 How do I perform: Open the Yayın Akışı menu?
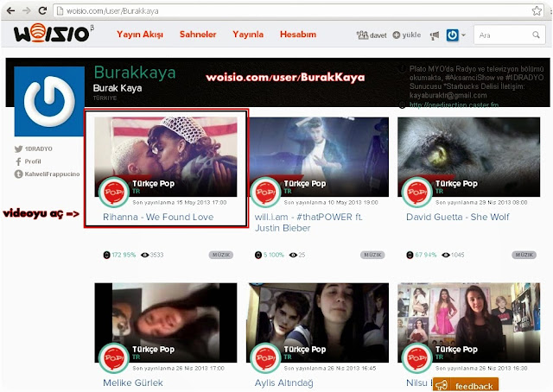140,35
